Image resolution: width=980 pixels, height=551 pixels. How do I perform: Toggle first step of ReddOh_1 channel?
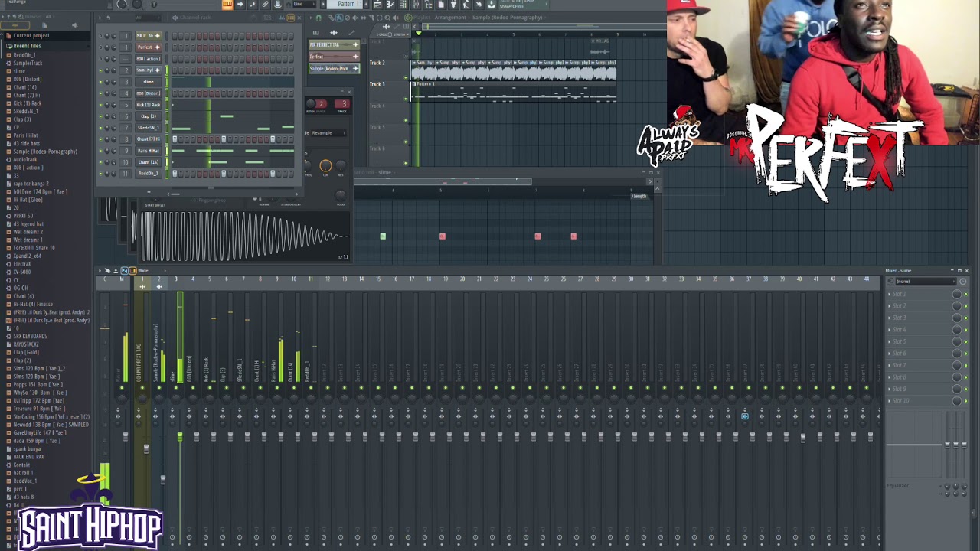pyautogui.click(x=175, y=174)
